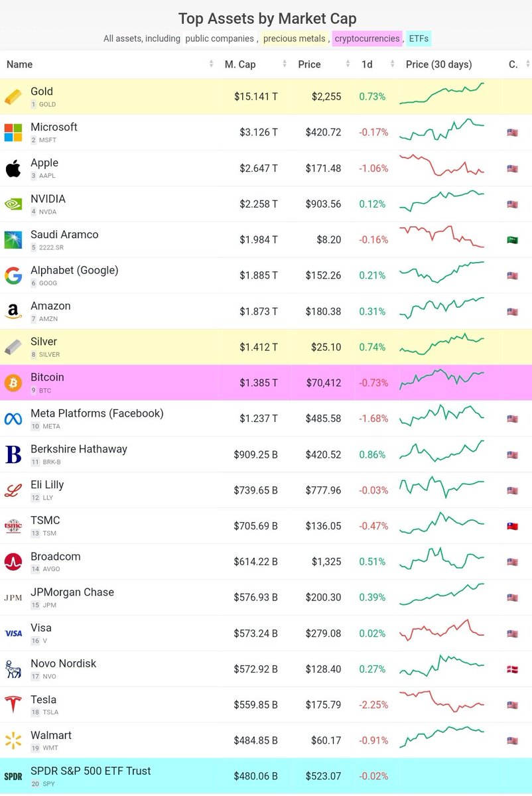This screenshot has height=796, width=532.
Task: Select the Apple logo
Action: [x=13, y=168]
